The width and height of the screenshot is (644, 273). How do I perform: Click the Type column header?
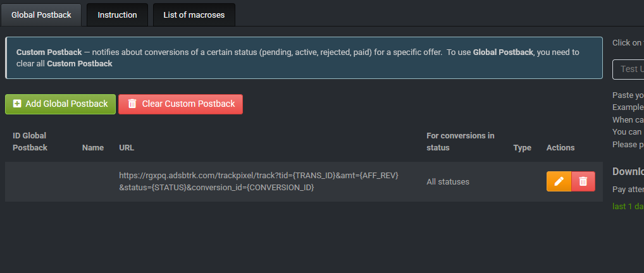[522, 148]
